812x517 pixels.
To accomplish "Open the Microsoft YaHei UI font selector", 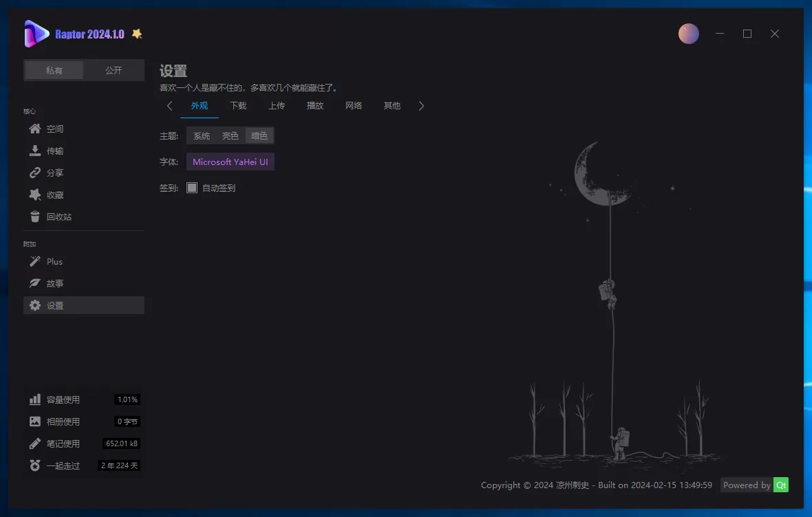I will tap(230, 162).
